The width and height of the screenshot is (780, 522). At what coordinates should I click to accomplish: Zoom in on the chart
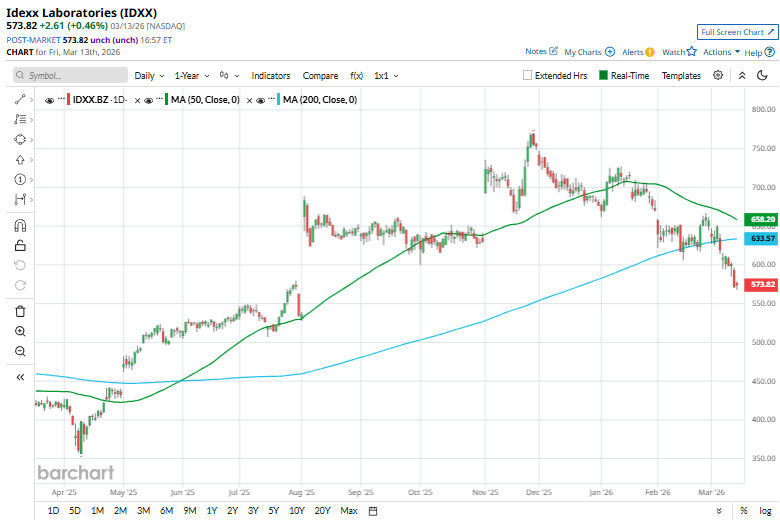[20, 331]
